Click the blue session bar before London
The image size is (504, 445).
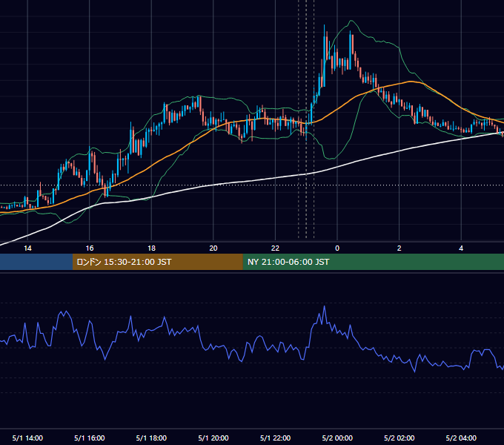(x=36, y=262)
